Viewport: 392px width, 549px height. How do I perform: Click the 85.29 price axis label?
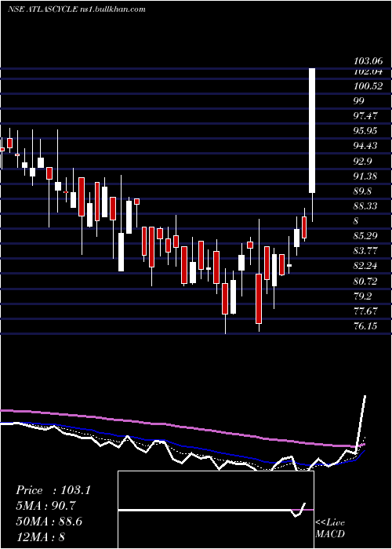point(366,236)
